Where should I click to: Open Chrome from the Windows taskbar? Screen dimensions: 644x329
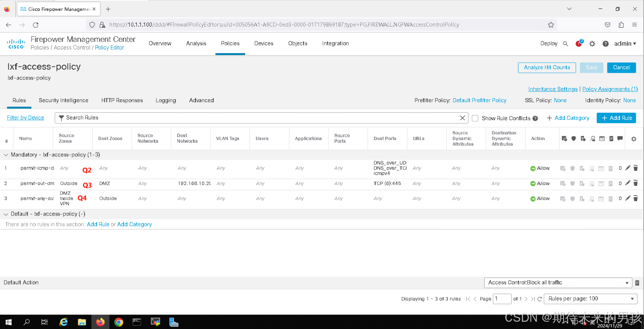pyautogui.click(x=119, y=322)
